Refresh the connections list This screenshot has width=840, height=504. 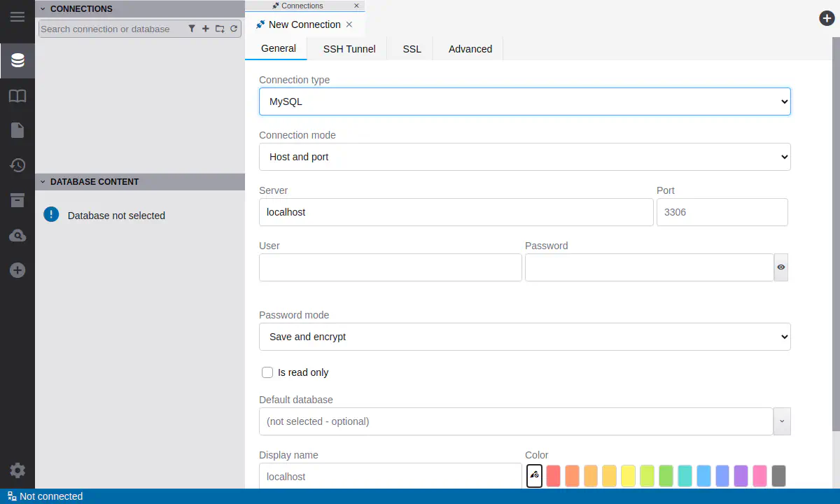234,29
